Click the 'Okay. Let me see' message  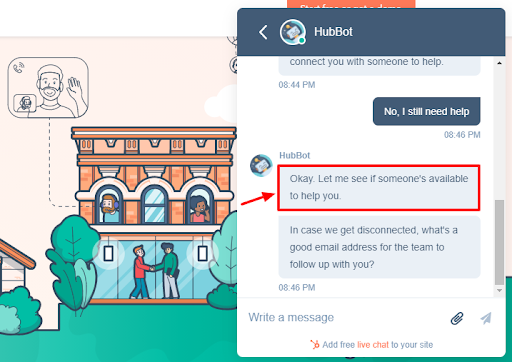click(x=379, y=187)
